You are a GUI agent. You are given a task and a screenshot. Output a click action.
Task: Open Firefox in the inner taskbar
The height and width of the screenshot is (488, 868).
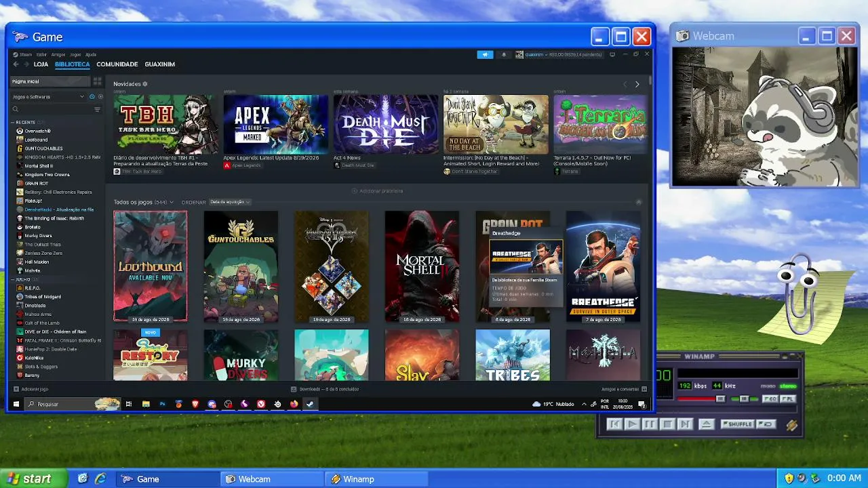pos(294,404)
